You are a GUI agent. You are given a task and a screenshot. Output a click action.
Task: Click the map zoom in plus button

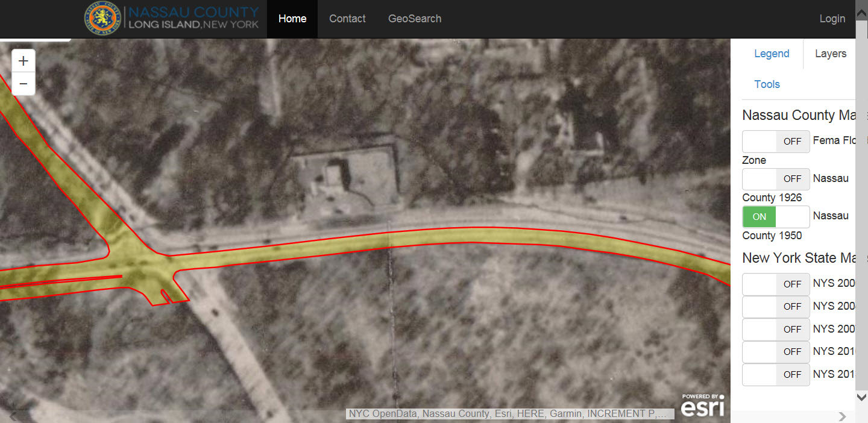coord(24,61)
